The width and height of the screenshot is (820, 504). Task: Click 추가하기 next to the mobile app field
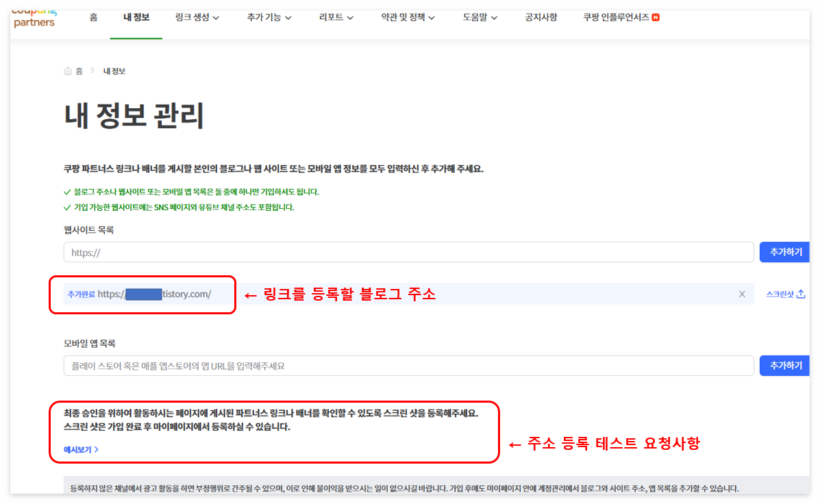(784, 365)
